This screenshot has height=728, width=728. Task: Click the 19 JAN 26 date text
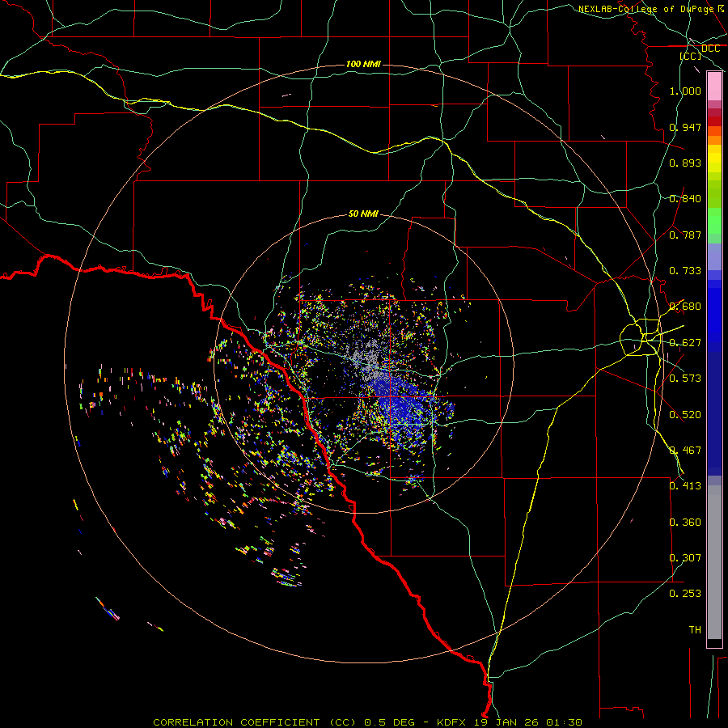[x=505, y=722]
